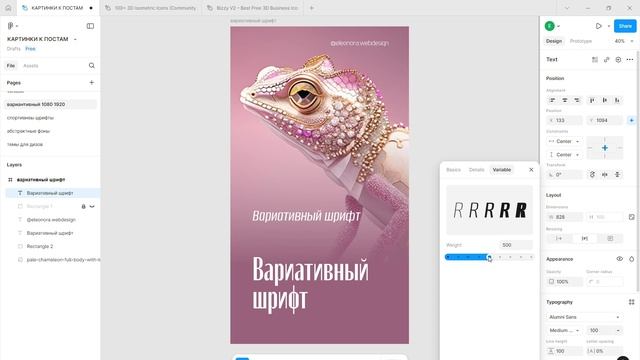Image resolution: width=640 pixels, height=360 pixels.
Task: Close the type settings panel
Action: pyautogui.click(x=531, y=170)
